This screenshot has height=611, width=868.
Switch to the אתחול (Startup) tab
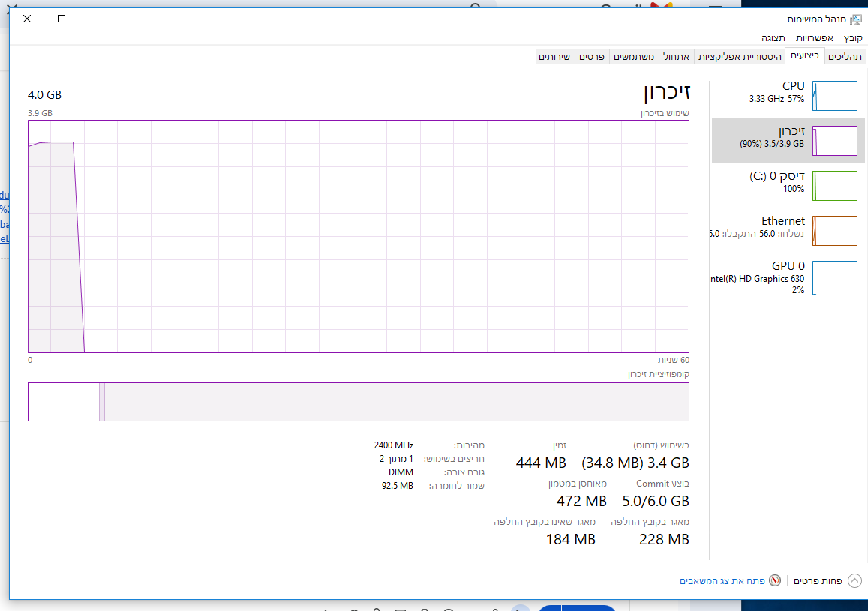(676, 57)
